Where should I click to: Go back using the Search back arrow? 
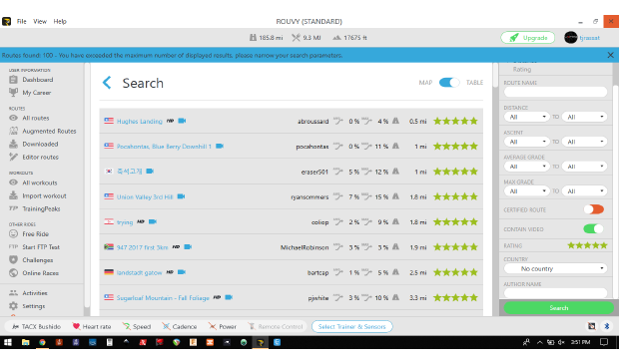[x=107, y=83]
